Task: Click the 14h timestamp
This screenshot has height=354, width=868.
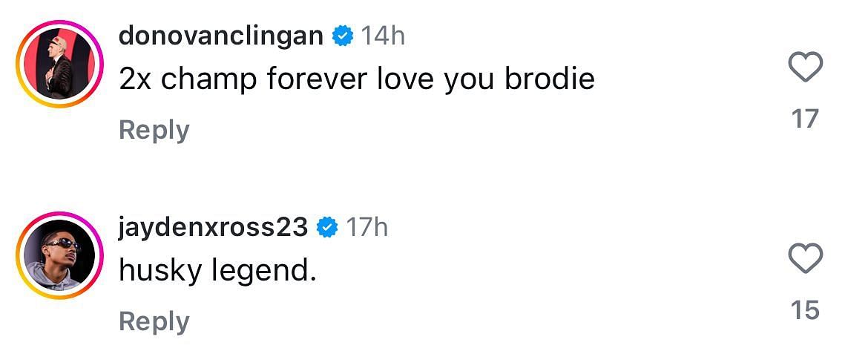Action: [383, 36]
